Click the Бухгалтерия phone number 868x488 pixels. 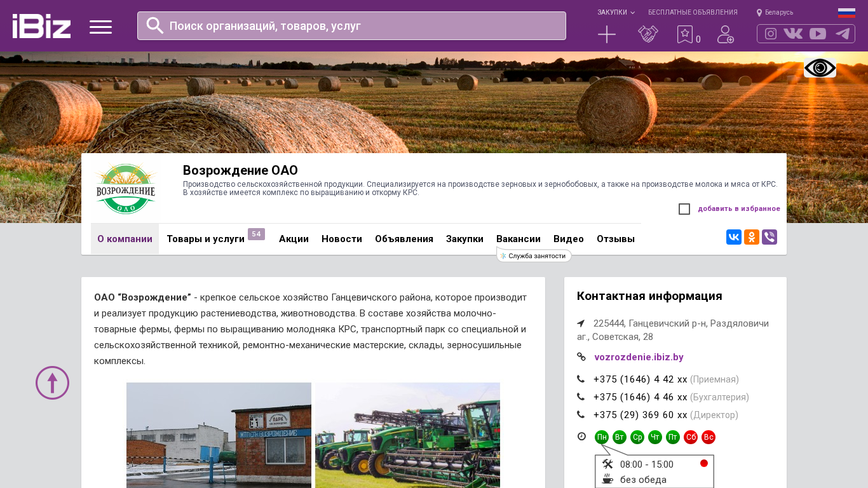[641, 397]
